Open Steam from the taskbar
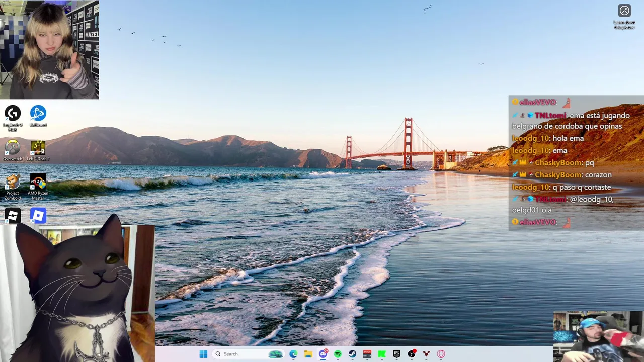Screen dimensions: 644x362 click(x=353, y=354)
